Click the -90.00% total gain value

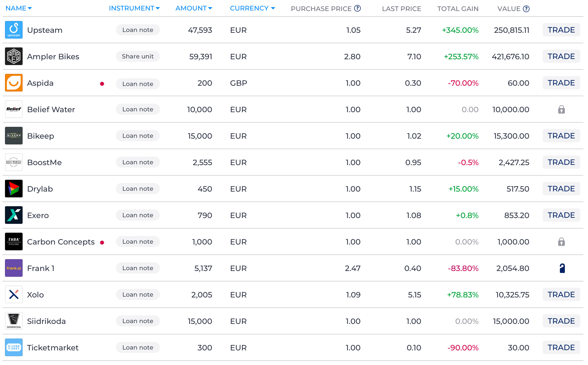[463, 348]
